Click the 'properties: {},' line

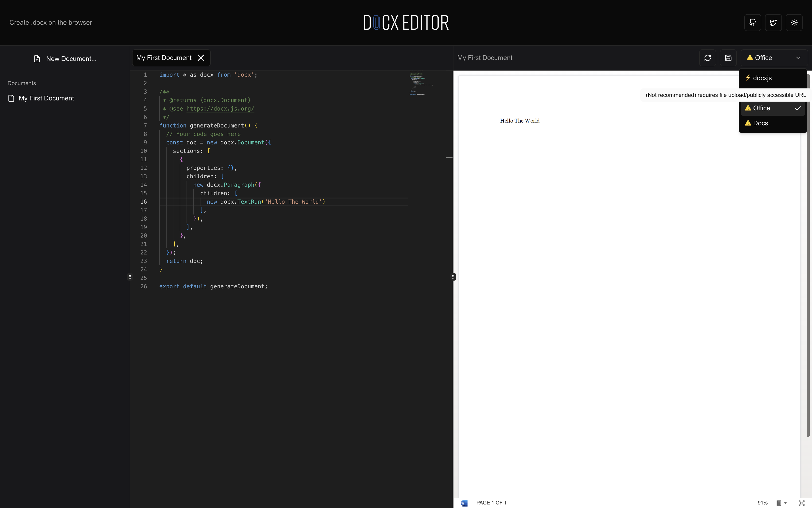[x=212, y=168]
